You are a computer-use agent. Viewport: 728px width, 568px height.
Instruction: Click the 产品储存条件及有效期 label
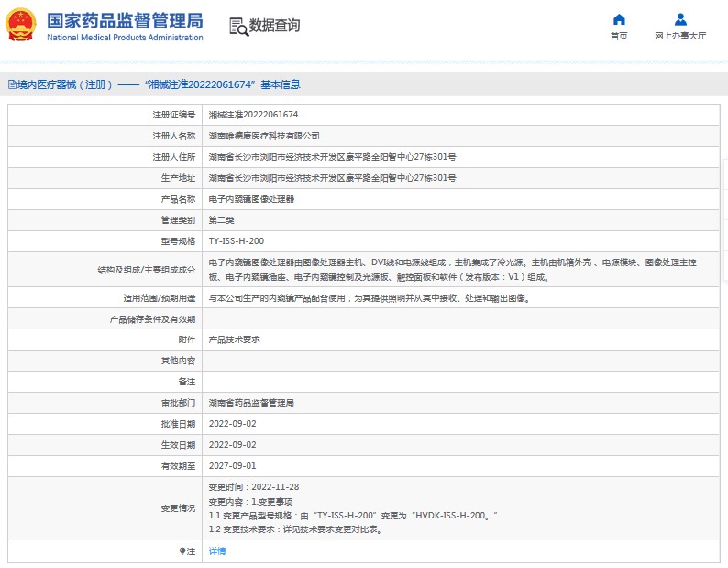(x=152, y=319)
